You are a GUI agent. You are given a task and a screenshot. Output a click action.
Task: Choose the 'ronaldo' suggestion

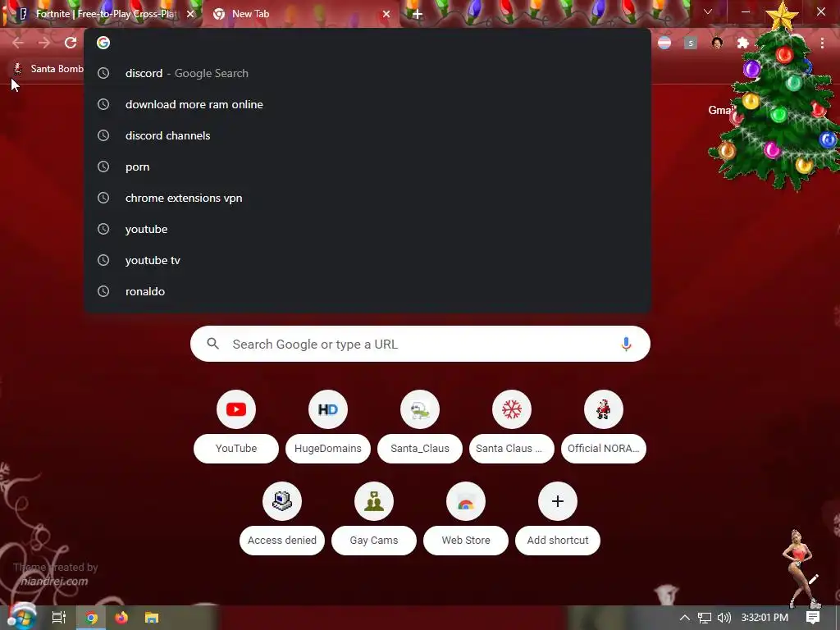click(x=367, y=291)
